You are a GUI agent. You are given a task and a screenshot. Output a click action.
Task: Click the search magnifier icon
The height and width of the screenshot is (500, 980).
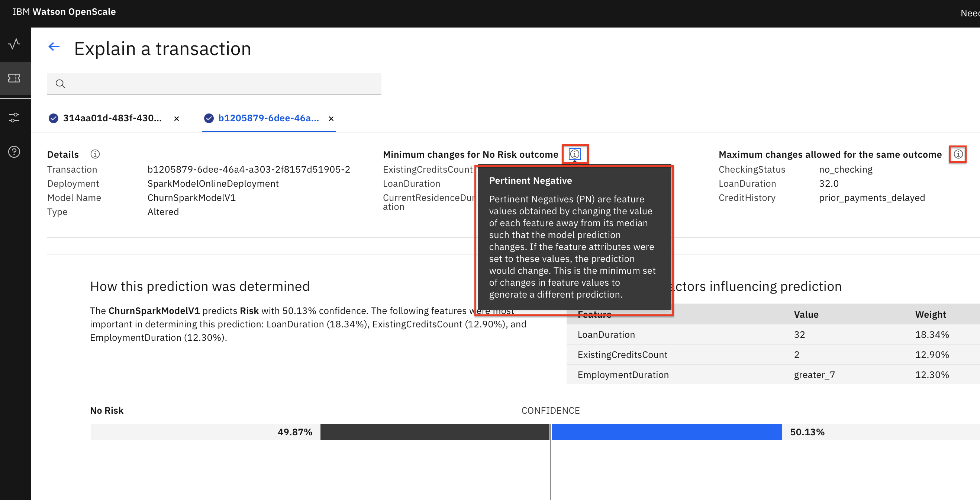(x=60, y=84)
